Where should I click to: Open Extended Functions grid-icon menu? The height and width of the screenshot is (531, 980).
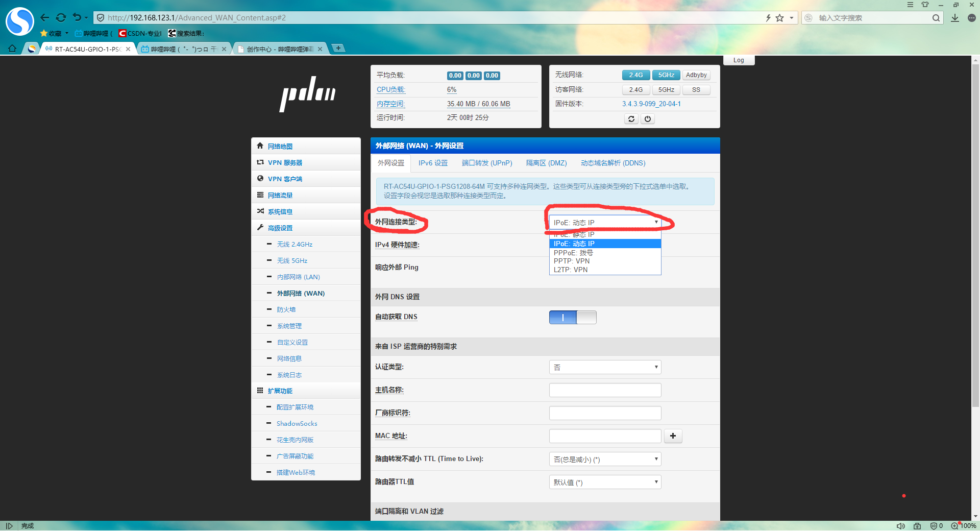306,391
